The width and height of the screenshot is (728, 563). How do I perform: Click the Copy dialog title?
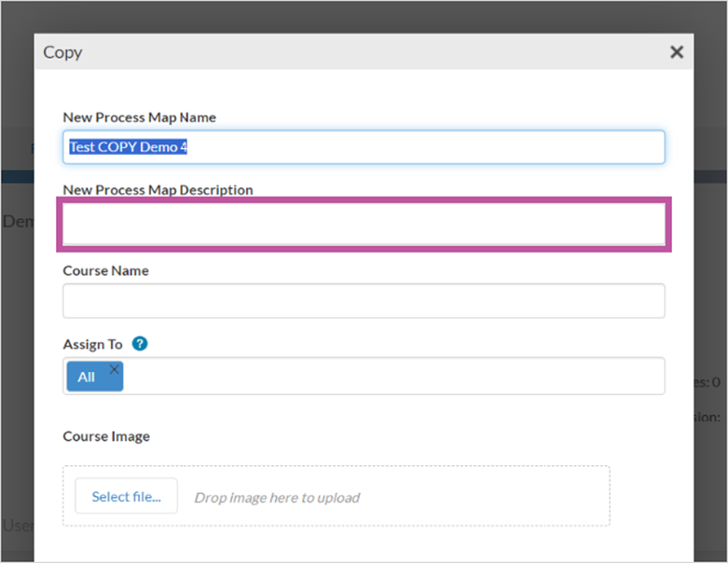[62, 52]
